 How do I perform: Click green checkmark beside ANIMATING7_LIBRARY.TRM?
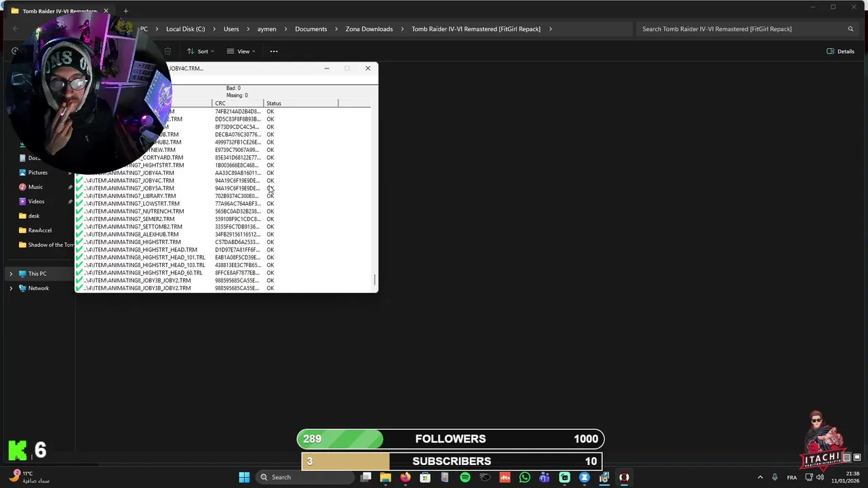click(79, 196)
